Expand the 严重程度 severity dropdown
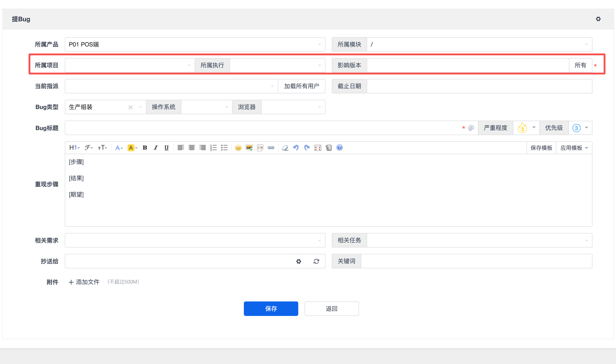Screen dimensions: 616x364 coord(526,128)
